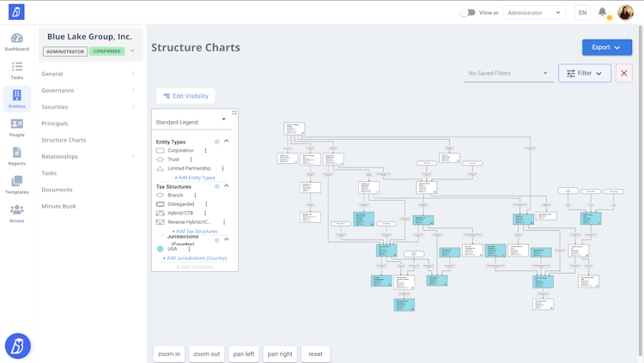644x363 pixels.
Task: Open the Corporation entity type options menu
Action: click(x=206, y=151)
